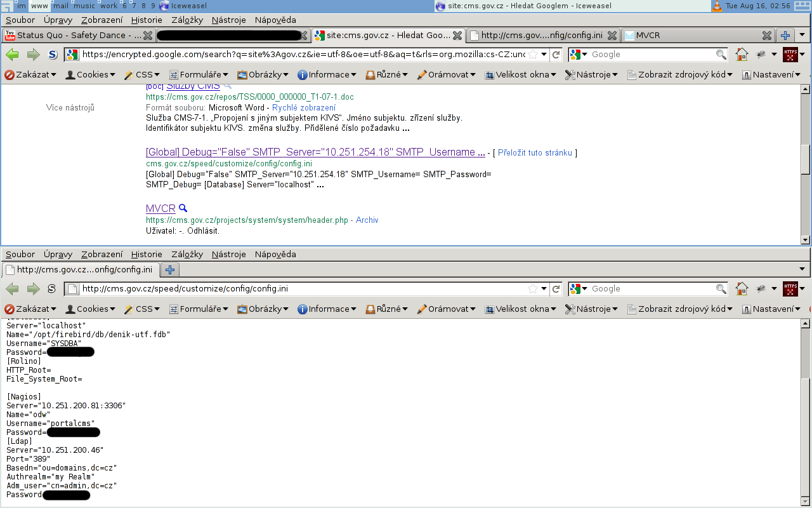Close the Status Quo - Safety Dance tab
The height and width of the screenshot is (508, 812).
[147, 36]
